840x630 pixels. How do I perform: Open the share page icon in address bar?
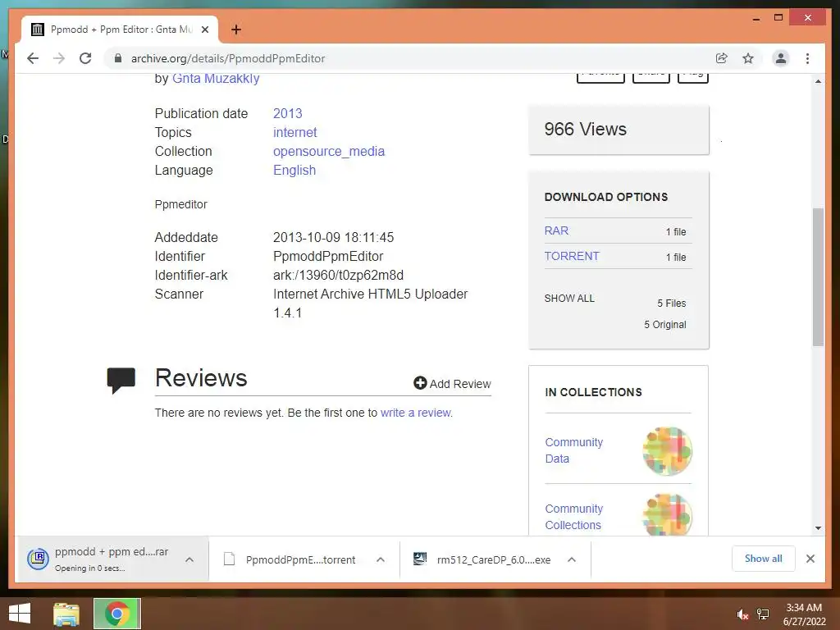tap(722, 58)
